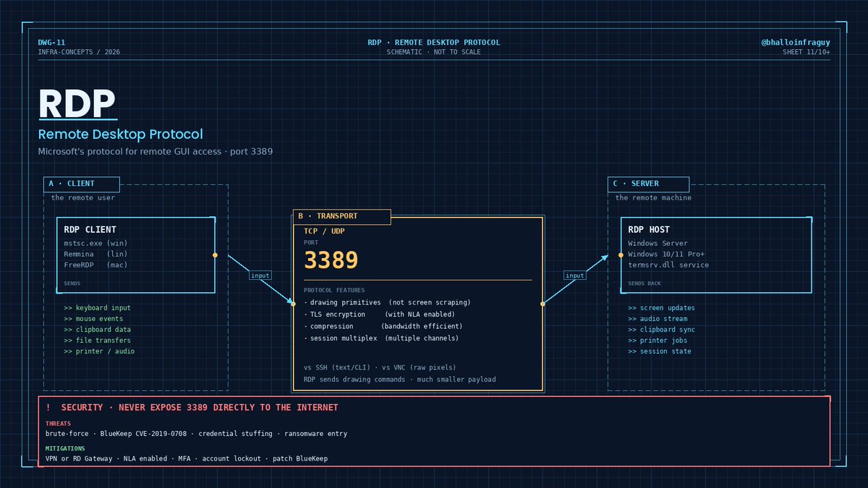The width and height of the screenshot is (868, 488).
Task: Click the input label right of transport box
Action: pos(574,275)
